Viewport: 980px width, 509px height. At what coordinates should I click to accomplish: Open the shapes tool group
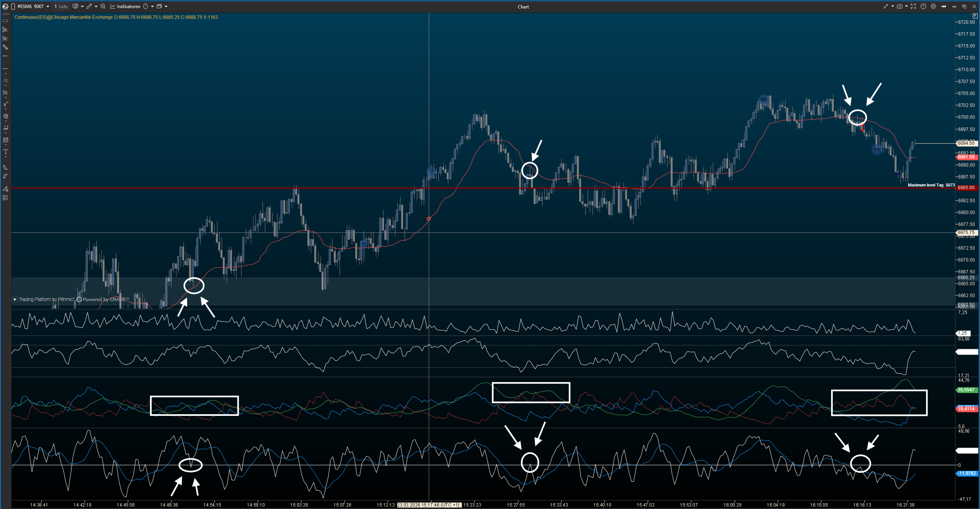coord(5,140)
